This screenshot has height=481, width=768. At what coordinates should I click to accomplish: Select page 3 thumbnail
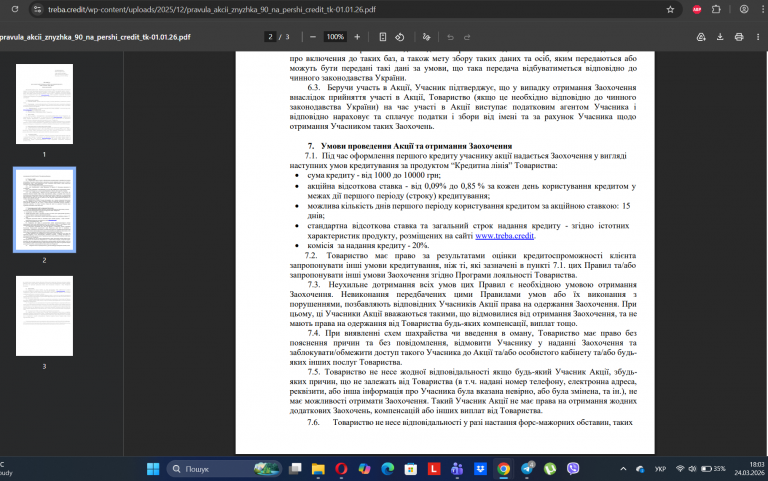[44, 316]
